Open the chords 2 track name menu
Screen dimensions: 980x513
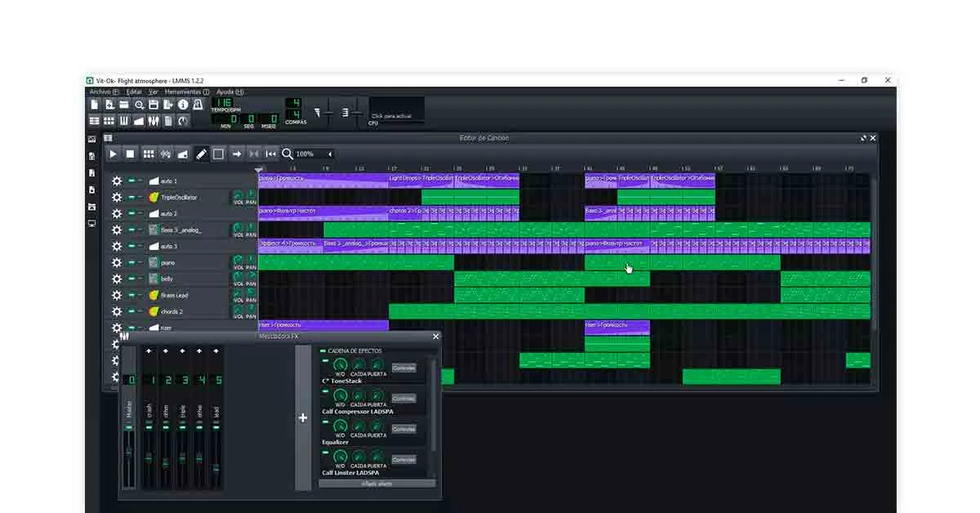coord(174,311)
